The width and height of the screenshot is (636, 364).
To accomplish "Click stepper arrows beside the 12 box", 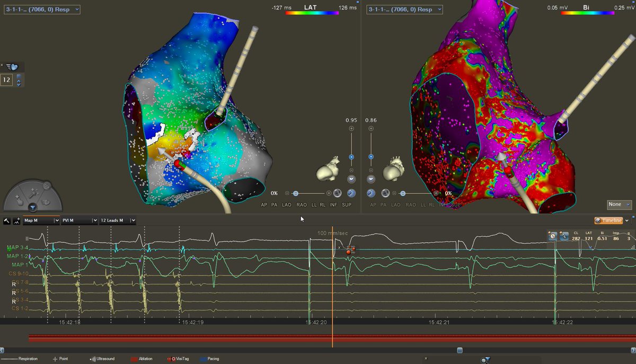I will tap(19, 84).
